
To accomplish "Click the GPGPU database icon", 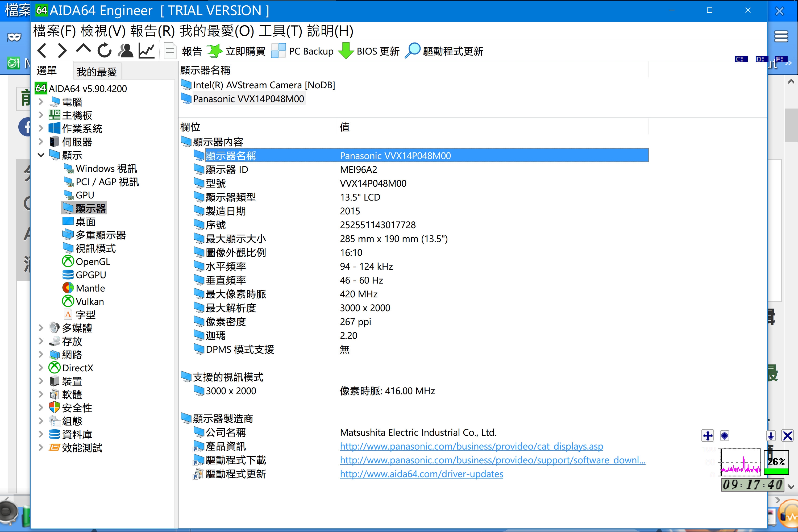I will pyautogui.click(x=68, y=275).
